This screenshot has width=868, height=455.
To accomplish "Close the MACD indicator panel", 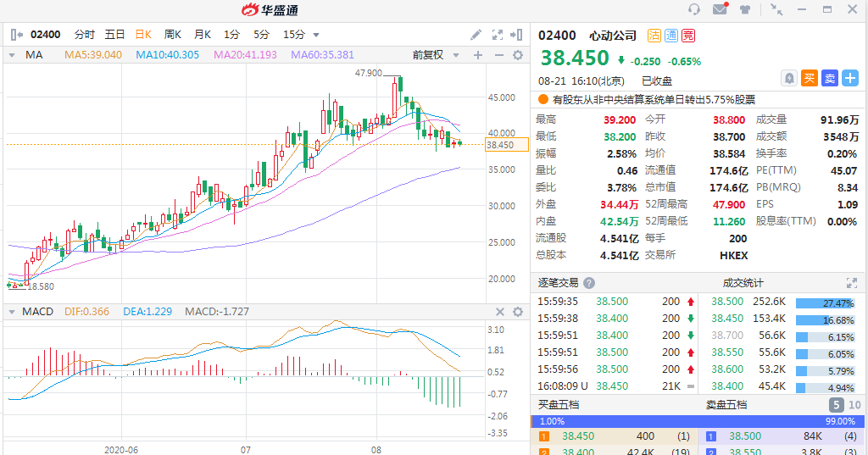I will [x=499, y=312].
